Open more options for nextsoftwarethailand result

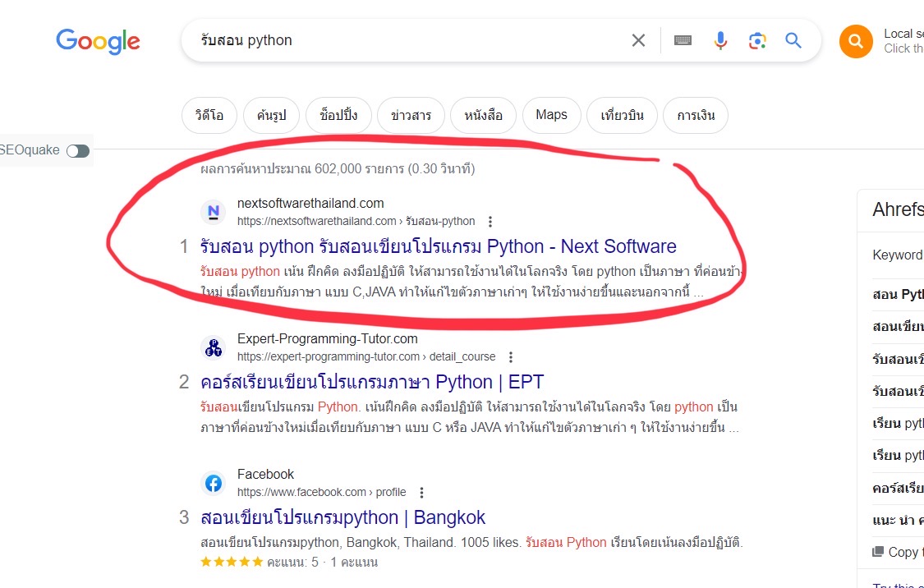tap(490, 222)
